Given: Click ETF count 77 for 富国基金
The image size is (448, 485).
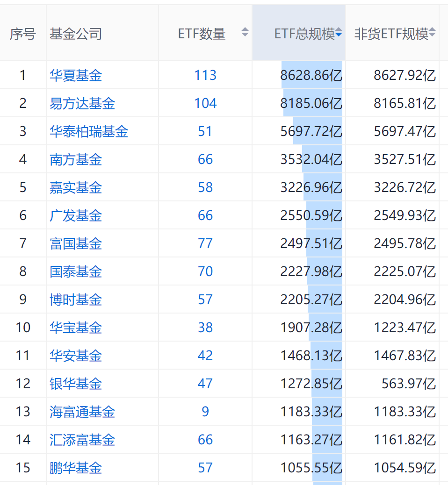Looking at the screenshot, I should tap(205, 243).
